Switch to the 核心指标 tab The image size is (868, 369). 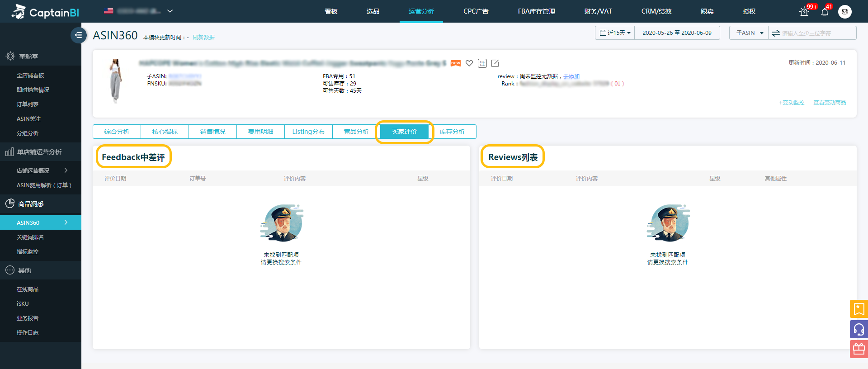[165, 132]
